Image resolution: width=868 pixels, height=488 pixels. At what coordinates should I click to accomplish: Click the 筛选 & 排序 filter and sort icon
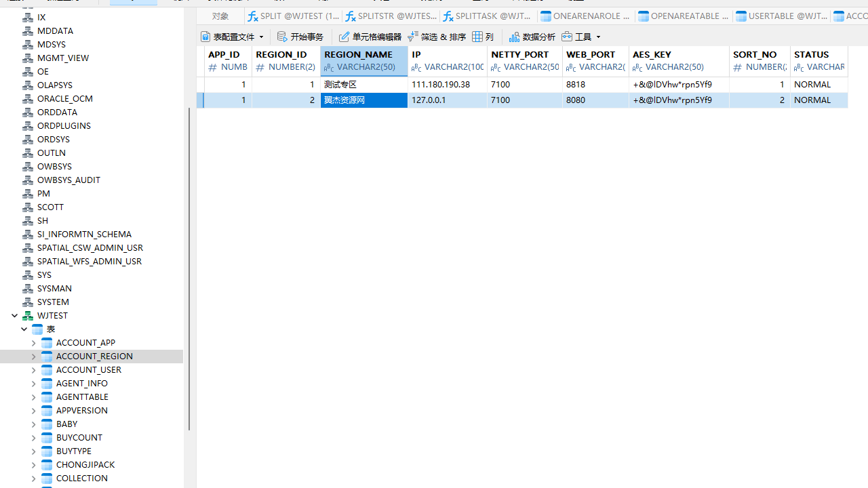412,37
